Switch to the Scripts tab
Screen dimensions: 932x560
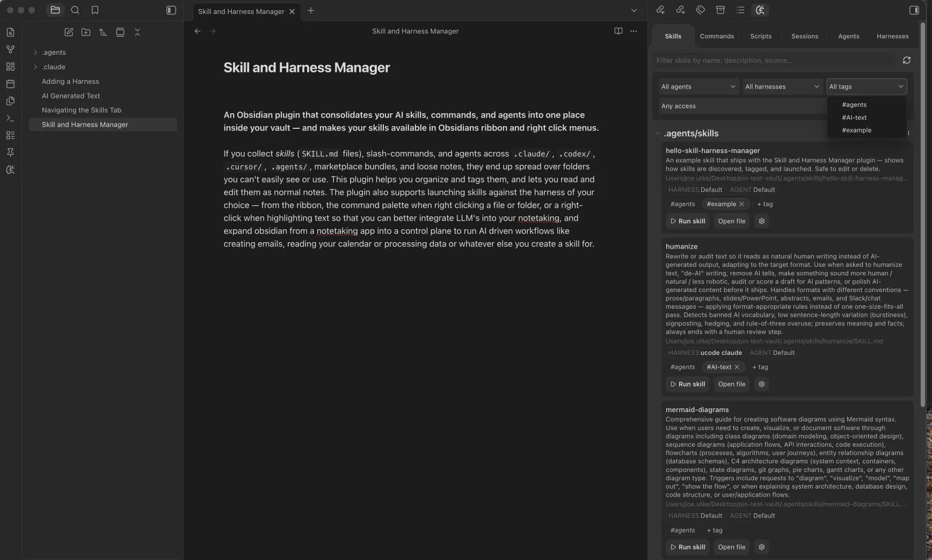point(761,36)
